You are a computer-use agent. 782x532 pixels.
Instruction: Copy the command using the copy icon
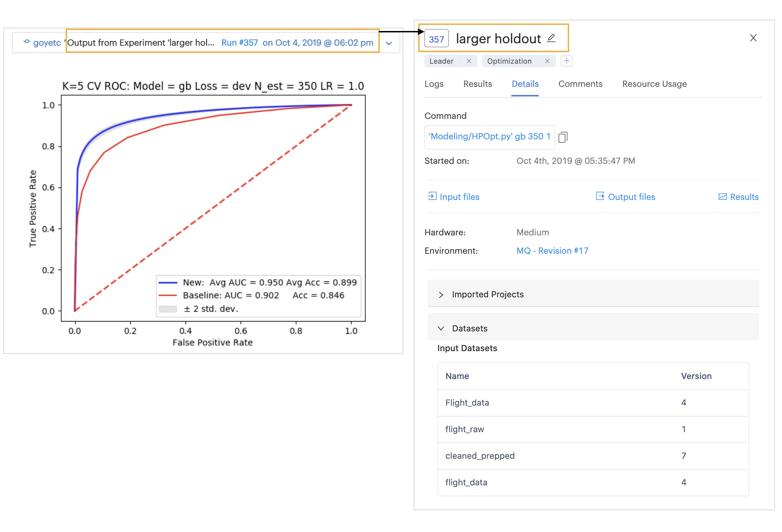click(x=563, y=137)
